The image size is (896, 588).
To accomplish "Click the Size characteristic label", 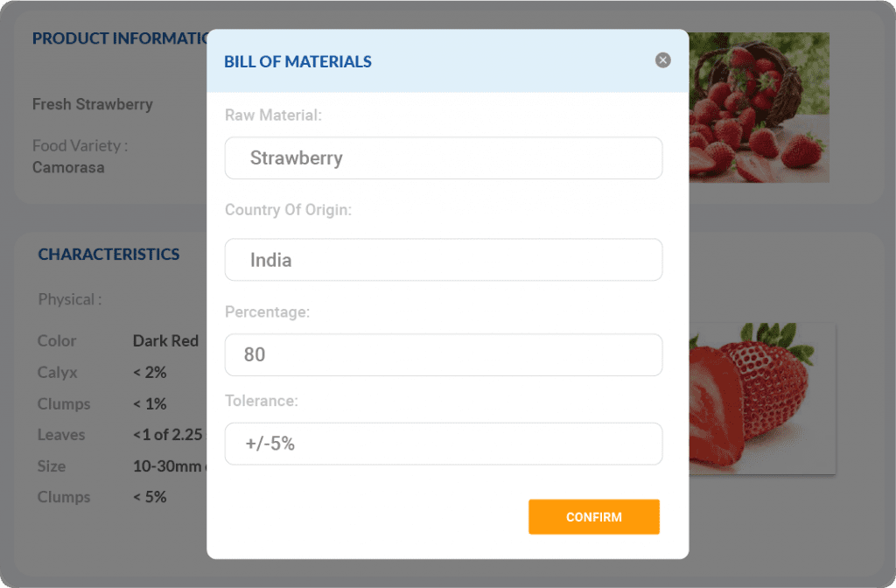I will pos(52,466).
